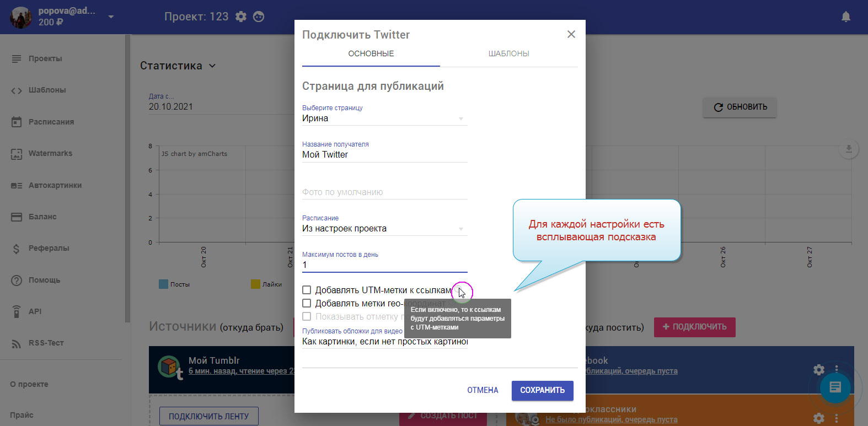Viewport: 868px width, 426px height.
Task: Click the Отмена button
Action: pos(483,390)
